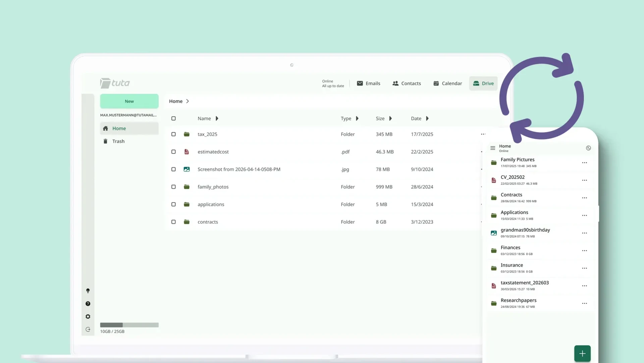Open the Calendar section
The image size is (644, 363).
[x=447, y=83]
